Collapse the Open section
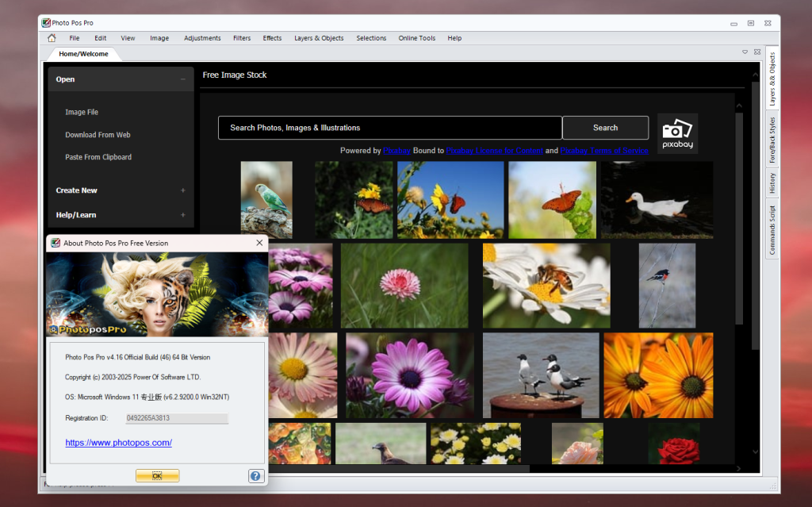 (183, 79)
